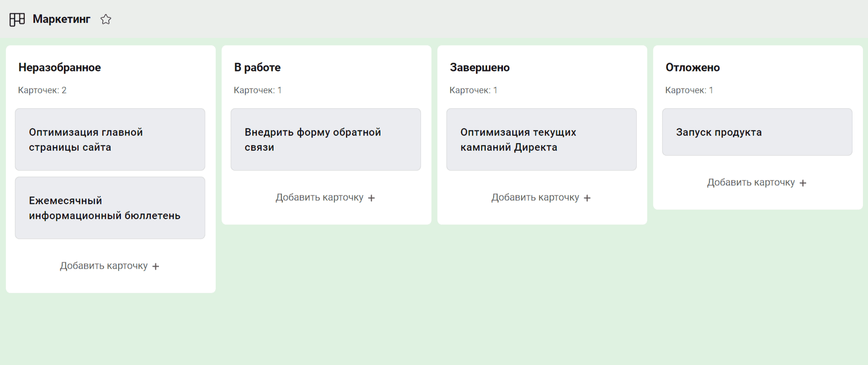This screenshot has height=365, width=868.
Task: Click the card counter under В работе
Action: [x=258, y=90]
